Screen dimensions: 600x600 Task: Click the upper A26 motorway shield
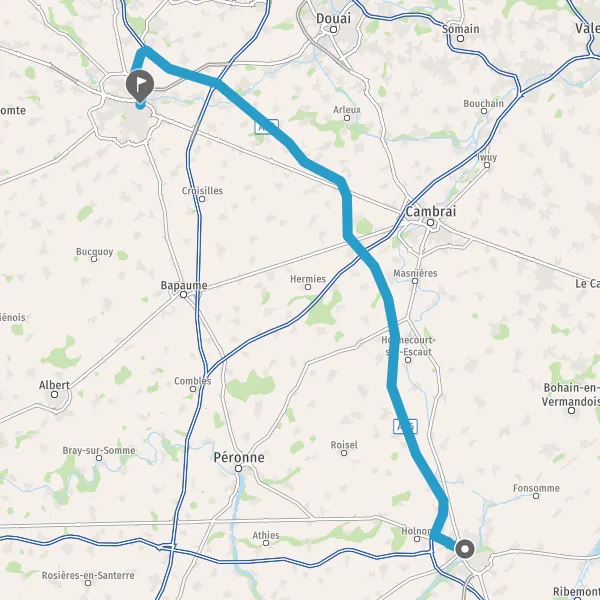pos(266,127)
